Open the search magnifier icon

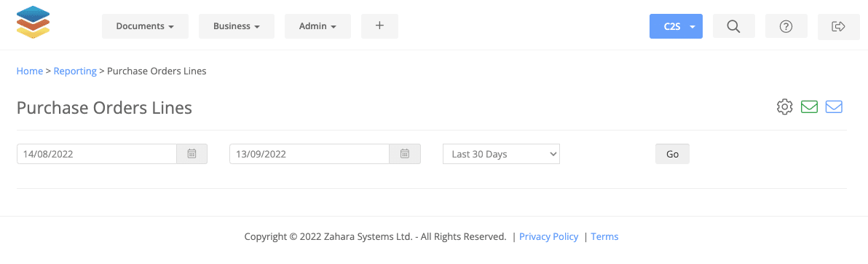(x=733, y=26)
